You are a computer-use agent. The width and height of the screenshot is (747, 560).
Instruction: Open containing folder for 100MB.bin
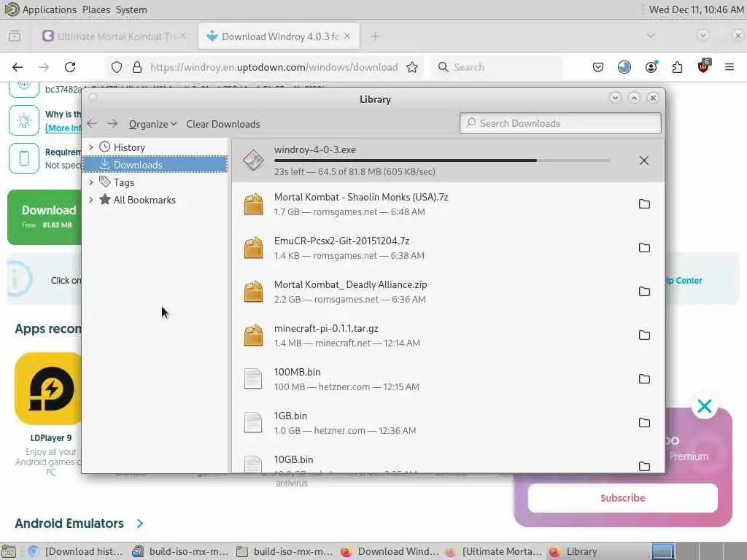click(x=644, y=379)
